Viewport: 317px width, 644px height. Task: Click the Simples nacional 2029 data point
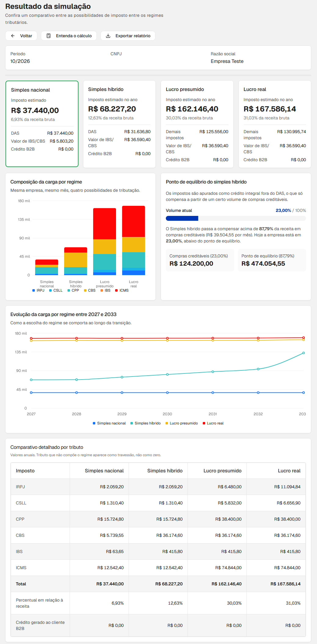(122, 393)
